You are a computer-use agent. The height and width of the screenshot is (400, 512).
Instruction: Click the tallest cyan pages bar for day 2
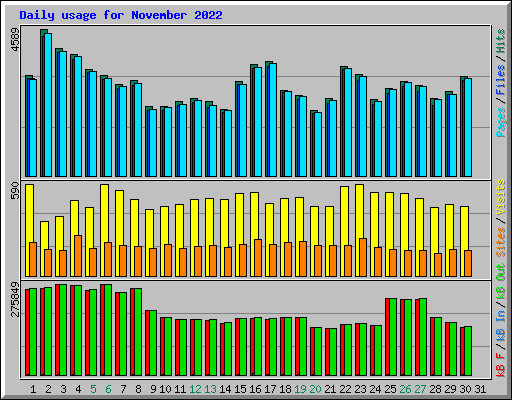48,105
